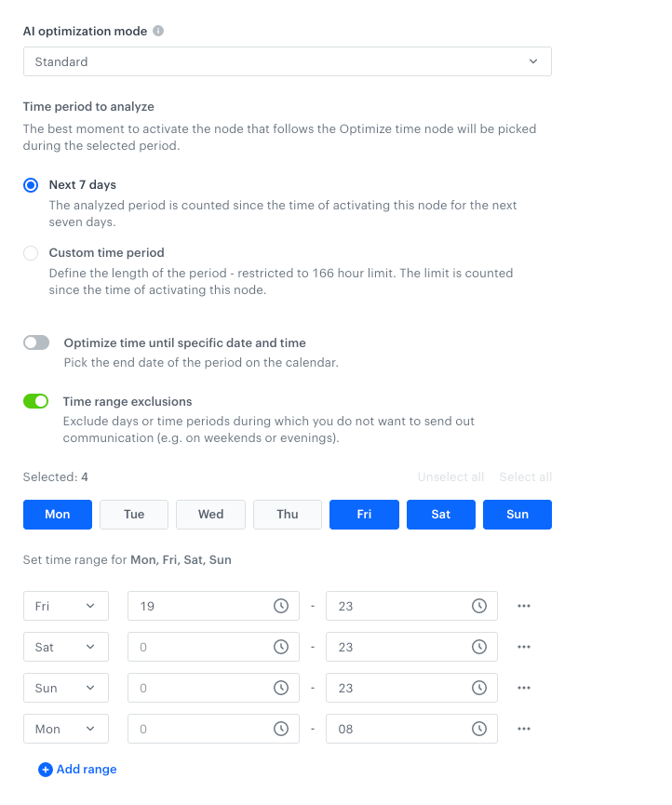
Task: Click Unselect all days
Action: [x=450, y=477]
